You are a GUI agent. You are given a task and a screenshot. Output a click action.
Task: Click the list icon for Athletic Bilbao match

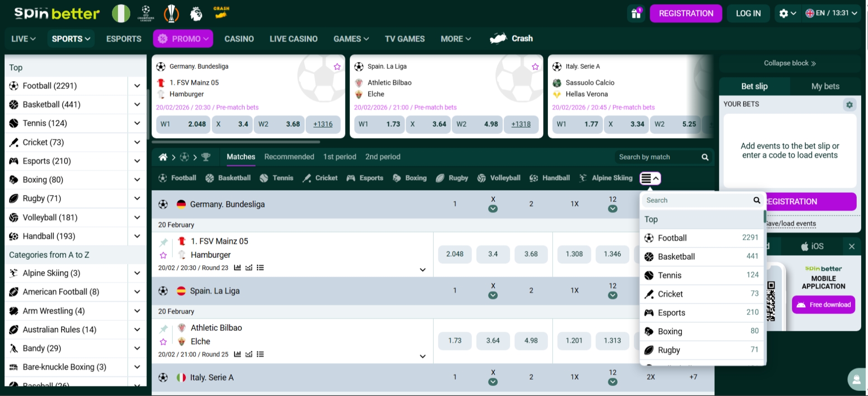[x=260, y=354]
